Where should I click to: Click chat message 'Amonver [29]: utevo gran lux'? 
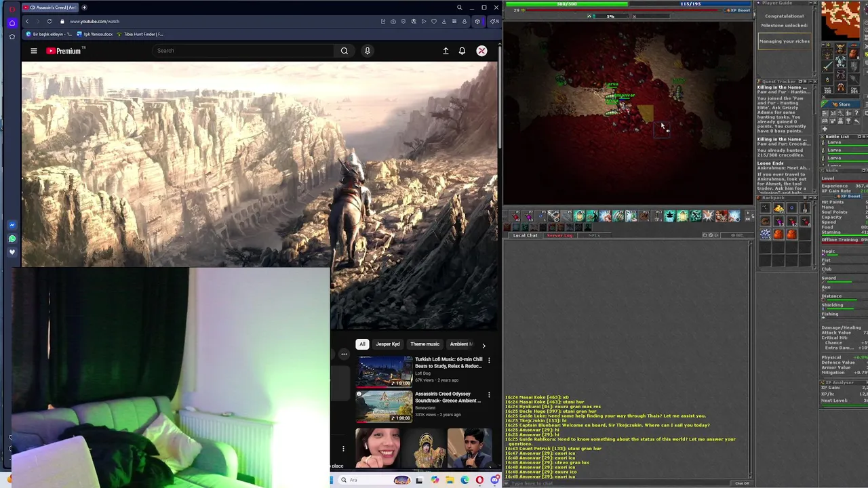coord(547,463)
